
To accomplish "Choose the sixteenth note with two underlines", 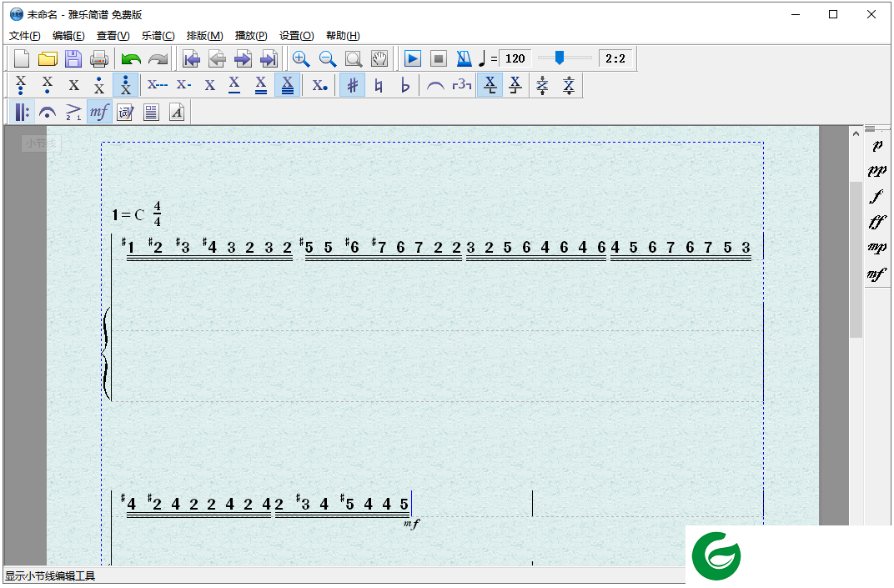I will pos(260,86).
